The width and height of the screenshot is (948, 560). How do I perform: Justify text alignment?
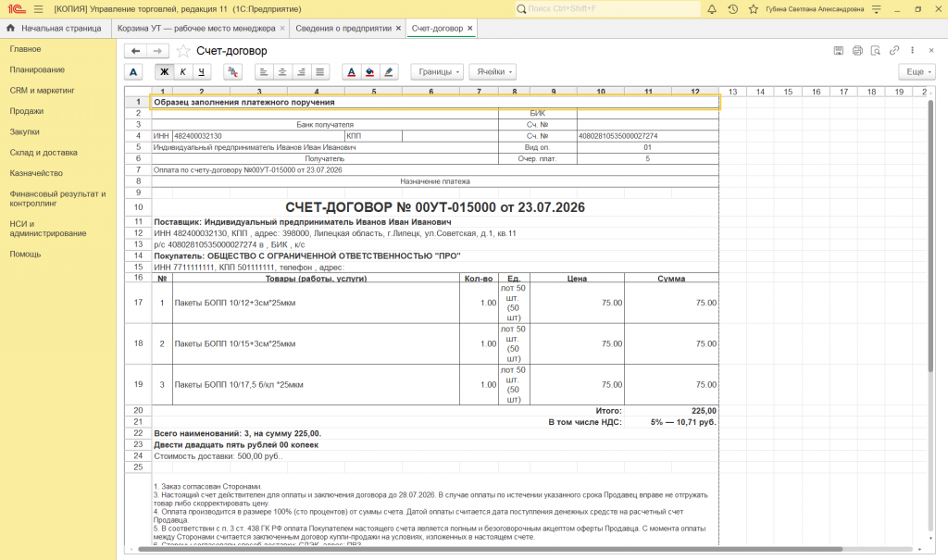[x=319, y=72]
